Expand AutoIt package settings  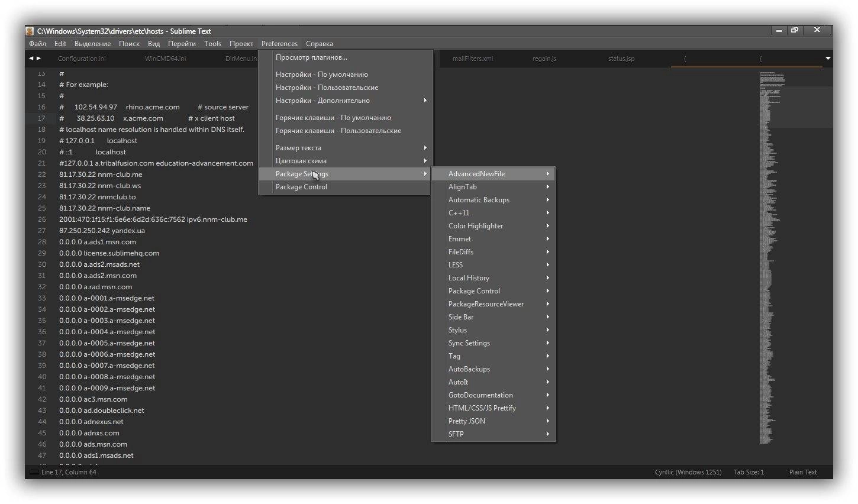pyautogui.click(x=493, y=382)
